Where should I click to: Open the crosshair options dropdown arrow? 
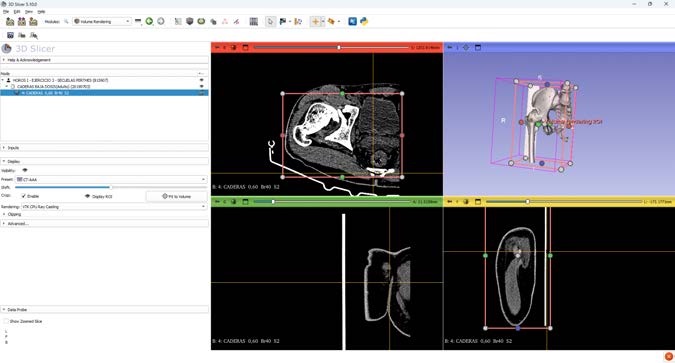coord(323,22)
